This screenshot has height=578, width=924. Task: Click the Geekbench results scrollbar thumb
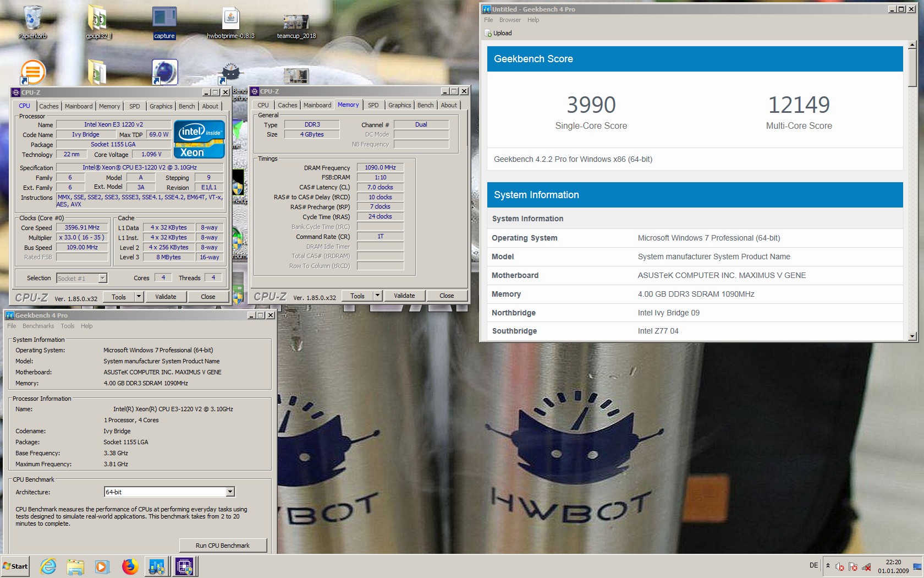(912, 68)
